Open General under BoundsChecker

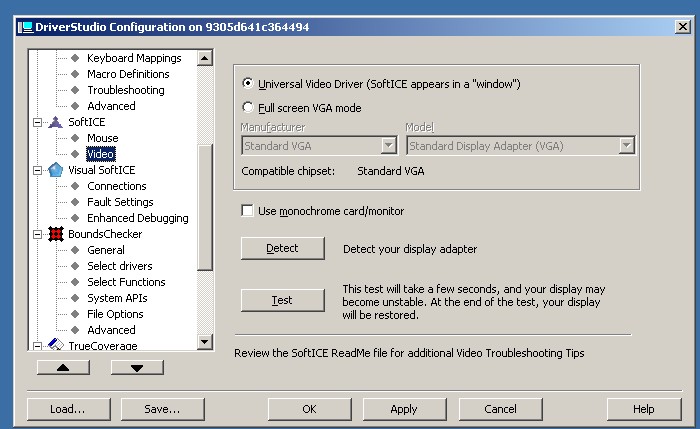(x=106, y=250)
